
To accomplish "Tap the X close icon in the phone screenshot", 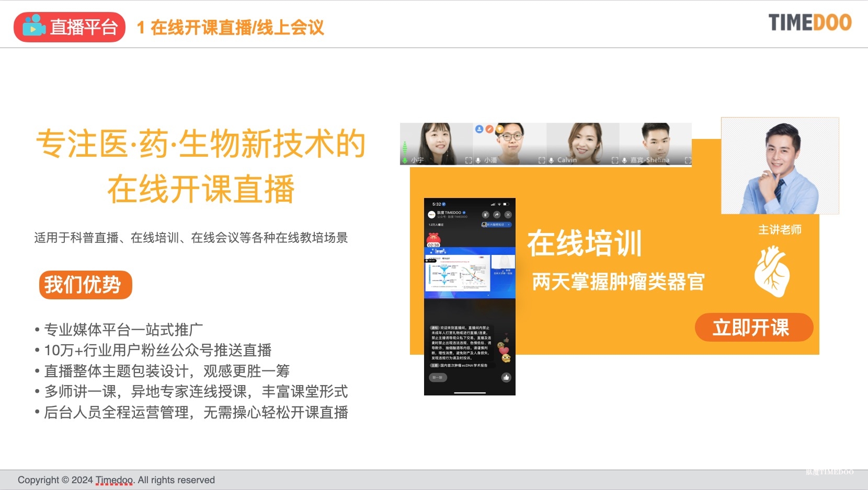I will pyautogui.click(x=508, y=215).
